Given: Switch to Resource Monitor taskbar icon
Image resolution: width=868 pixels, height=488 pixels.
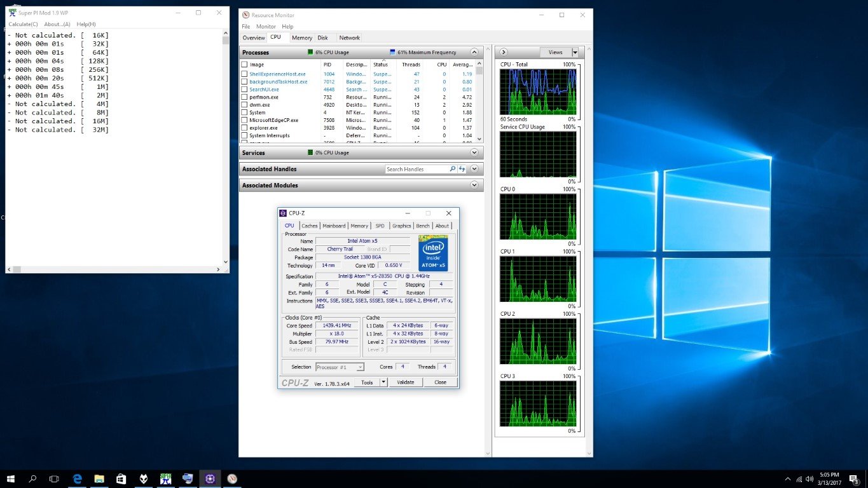Looking at the screenshot, I should [231, 478].
